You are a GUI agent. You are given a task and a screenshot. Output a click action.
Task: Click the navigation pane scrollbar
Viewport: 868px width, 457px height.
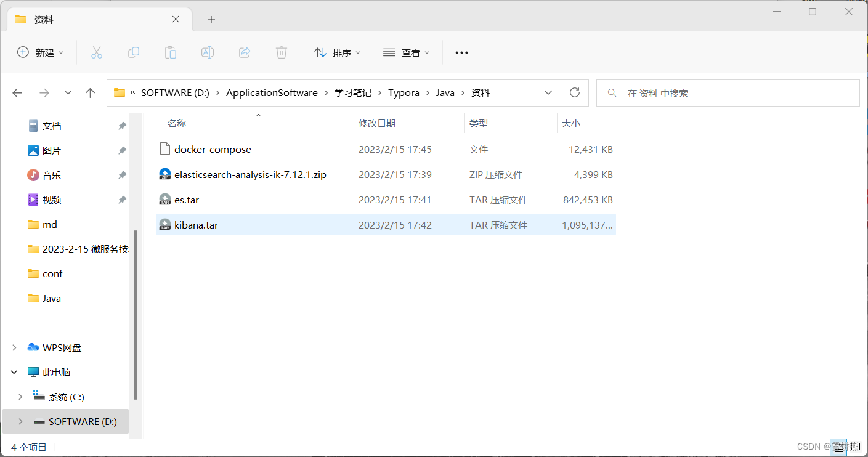(135, 315)
